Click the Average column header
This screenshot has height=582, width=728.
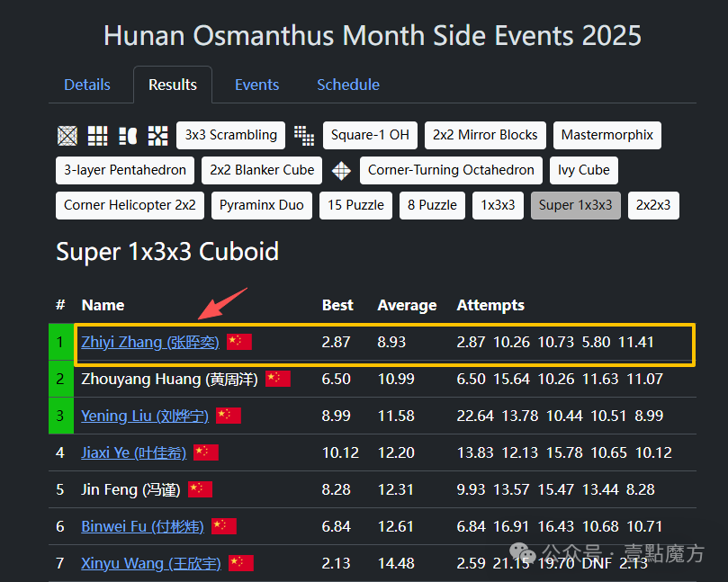click(405, 305)
